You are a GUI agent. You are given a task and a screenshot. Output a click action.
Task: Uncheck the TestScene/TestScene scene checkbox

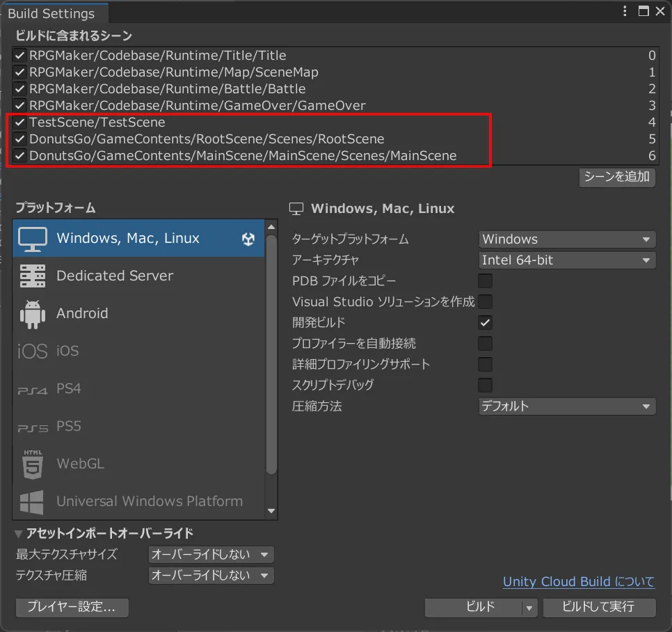point(20,123)
